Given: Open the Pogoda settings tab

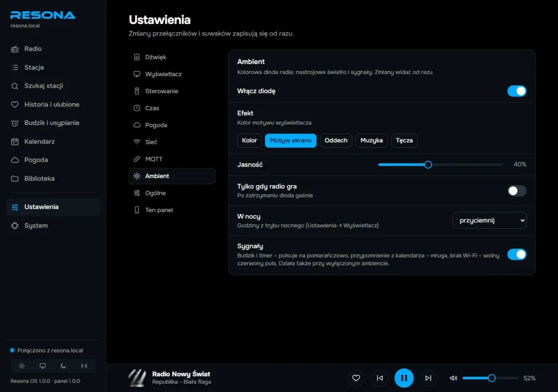Looking at the screenshot, I should (x=172, y=125).
